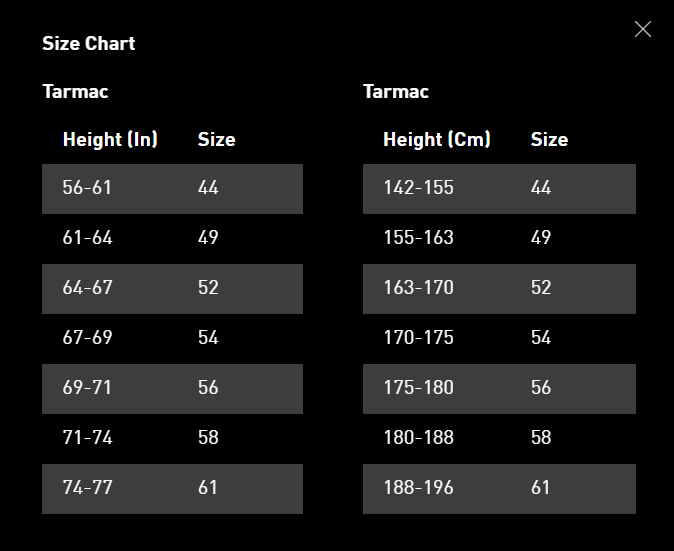Click the 155-163 cm height cell

(x=418, y=238)
